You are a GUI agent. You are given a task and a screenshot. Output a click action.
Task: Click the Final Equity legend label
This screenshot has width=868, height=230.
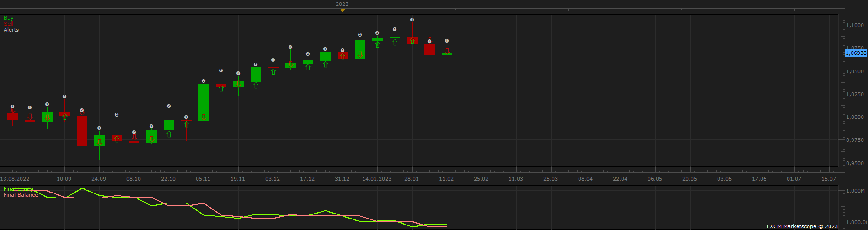pyautogui.click(x=19, y=189)
